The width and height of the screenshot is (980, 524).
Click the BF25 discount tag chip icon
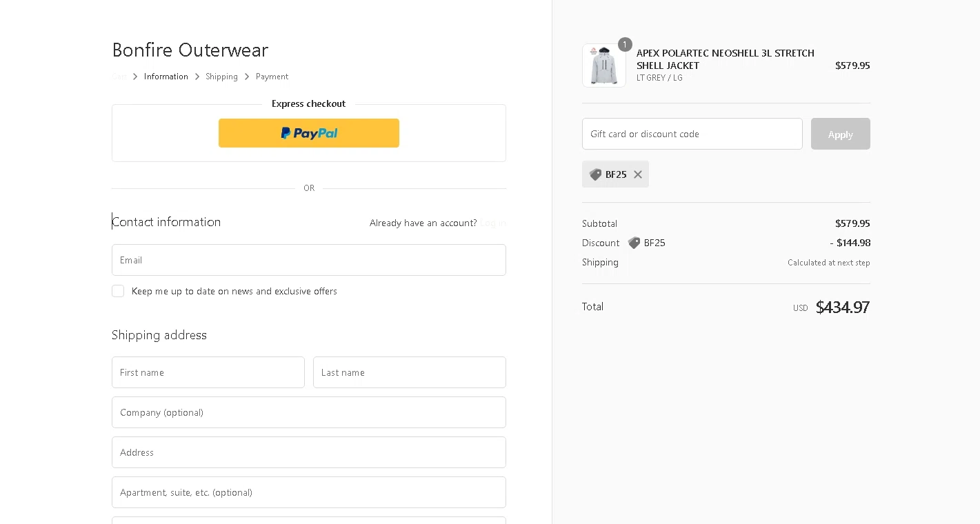pos(596,174)
